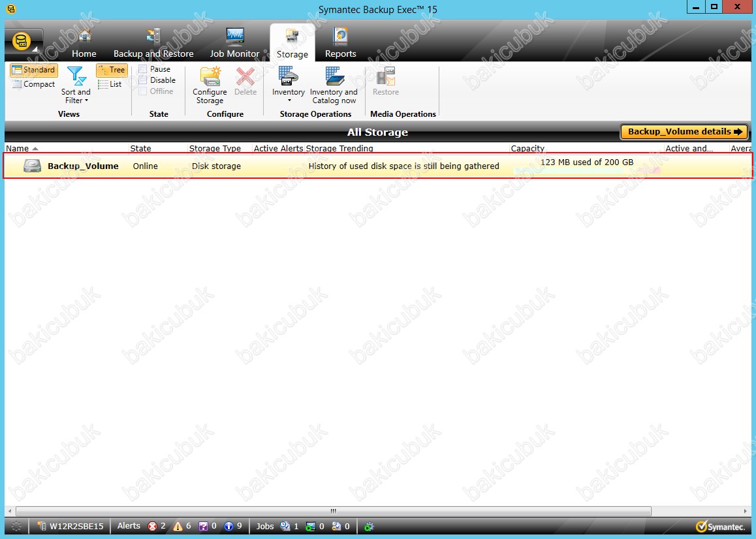Show the 6 warning alerts
The height and width of the screenshot is (539, 756).
tap(182, 526)
